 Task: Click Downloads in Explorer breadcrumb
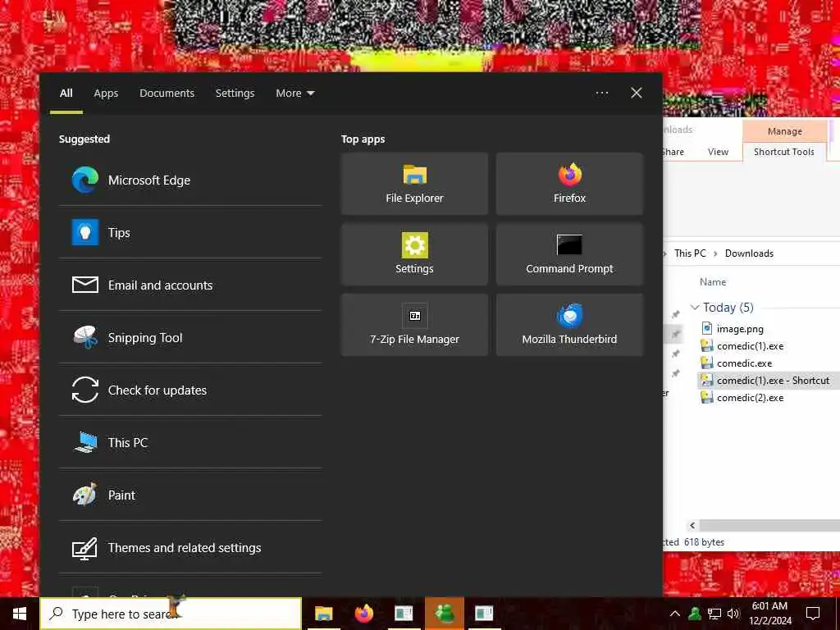click(x=749, y=253)
